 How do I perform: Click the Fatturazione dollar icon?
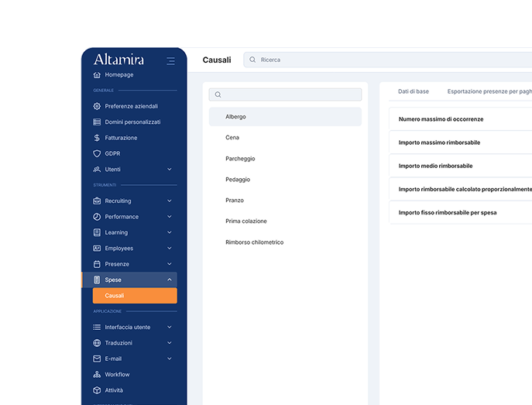[x=97, y=138]
